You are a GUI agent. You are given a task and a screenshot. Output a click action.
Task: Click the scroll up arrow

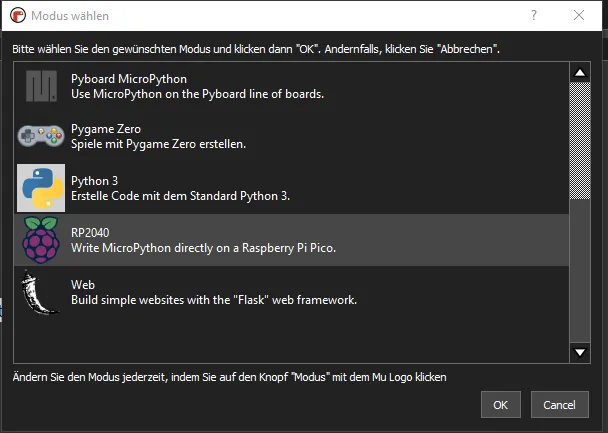(x=580, y=72)
